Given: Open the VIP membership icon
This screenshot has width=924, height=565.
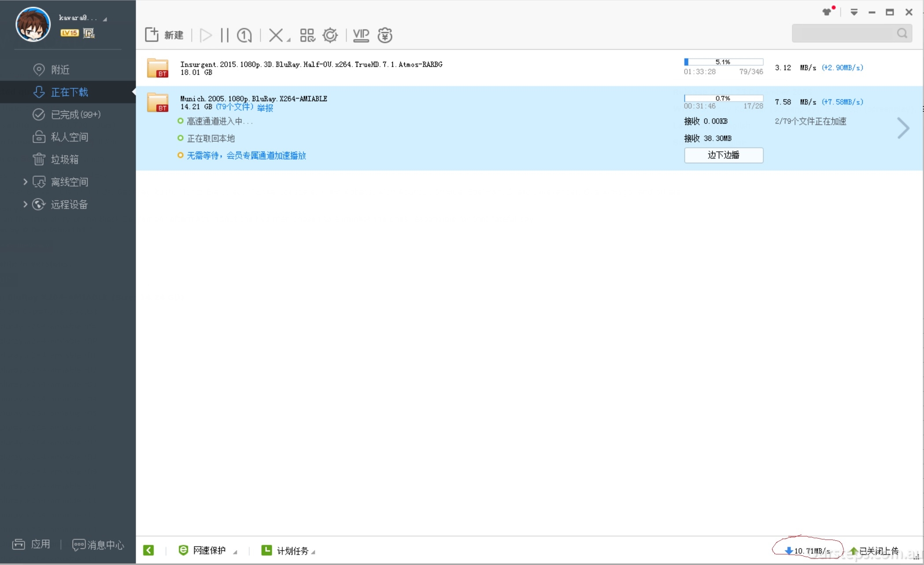Looking at the screenshot, I should pyautogui.click(x=361, y=35).
